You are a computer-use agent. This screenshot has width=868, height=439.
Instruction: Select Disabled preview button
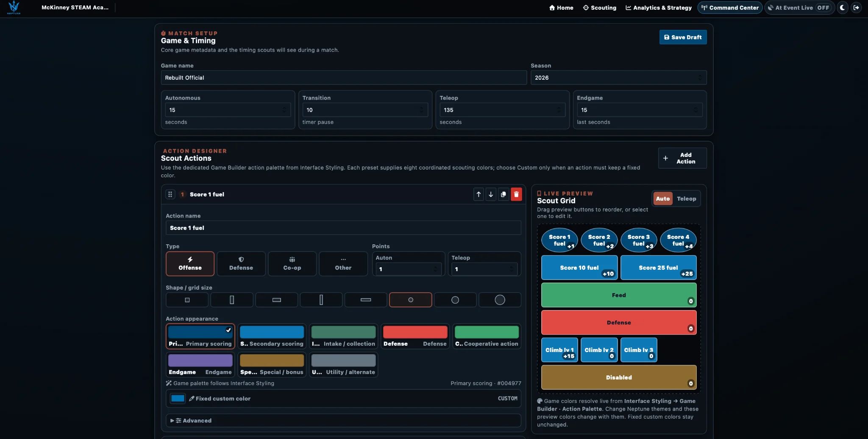click(x=619, y=377)
